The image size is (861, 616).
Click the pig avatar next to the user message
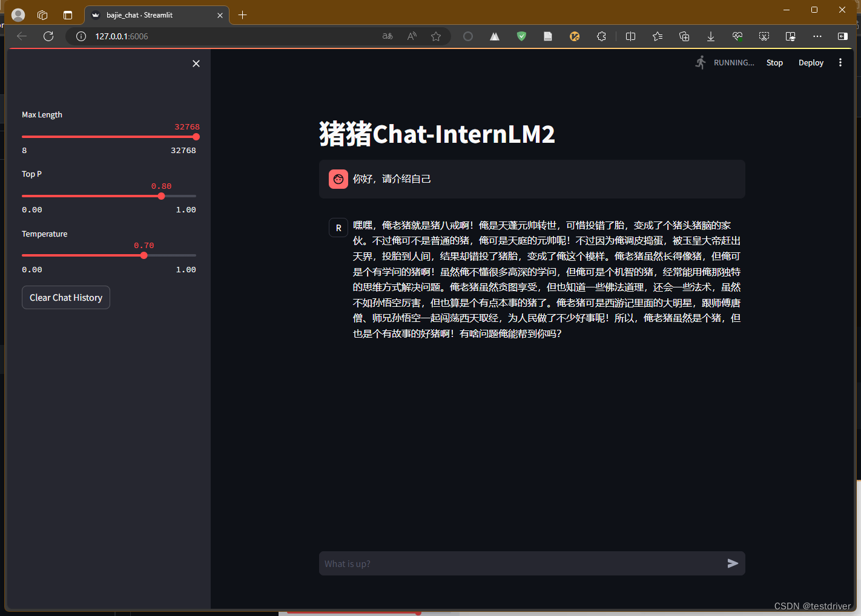click(x=338, y=179)
